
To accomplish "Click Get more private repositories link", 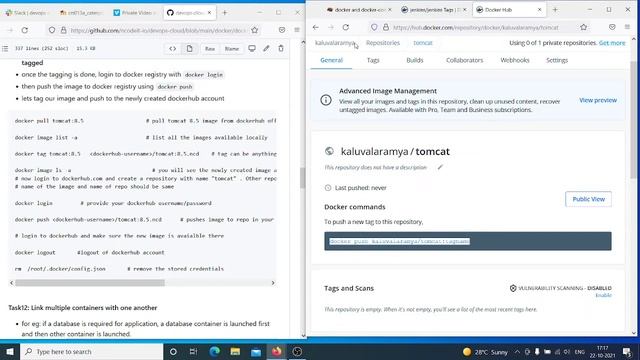I will 612,43.
